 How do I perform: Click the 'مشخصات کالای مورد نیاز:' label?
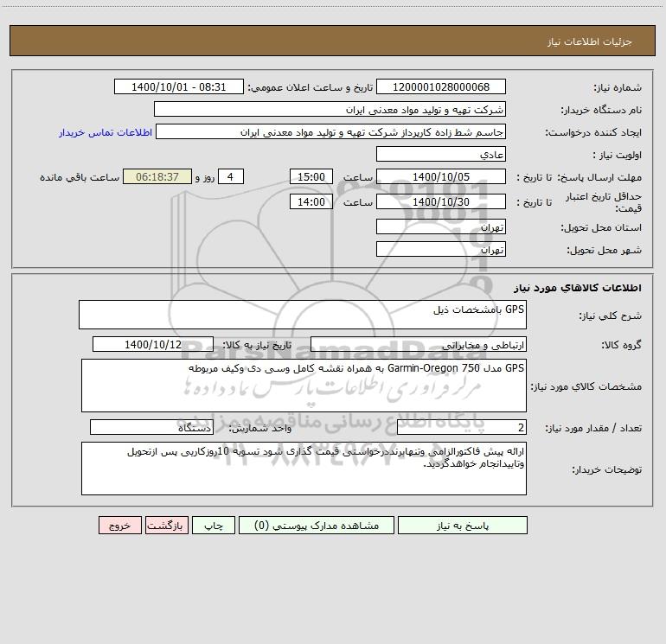(586, 386)
